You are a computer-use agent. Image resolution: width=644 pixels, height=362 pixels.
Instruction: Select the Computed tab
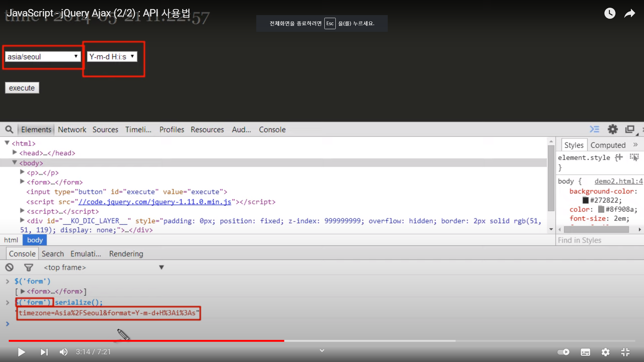(608, 145)
